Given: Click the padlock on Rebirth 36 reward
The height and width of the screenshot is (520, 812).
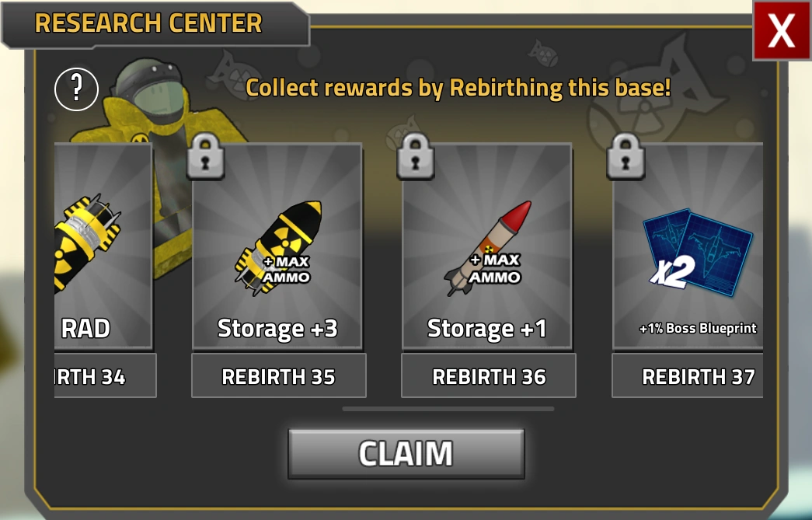Looking at the screenshot, I should pyautogui.click(x=415, y=156).
